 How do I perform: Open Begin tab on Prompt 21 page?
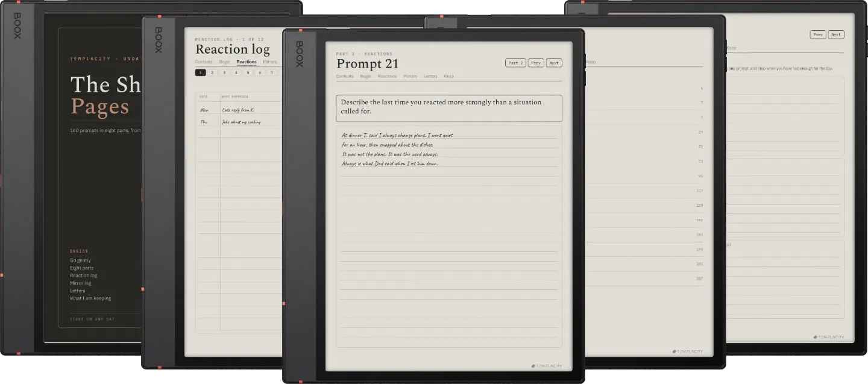pyautogui.click(x=365, y=77)
